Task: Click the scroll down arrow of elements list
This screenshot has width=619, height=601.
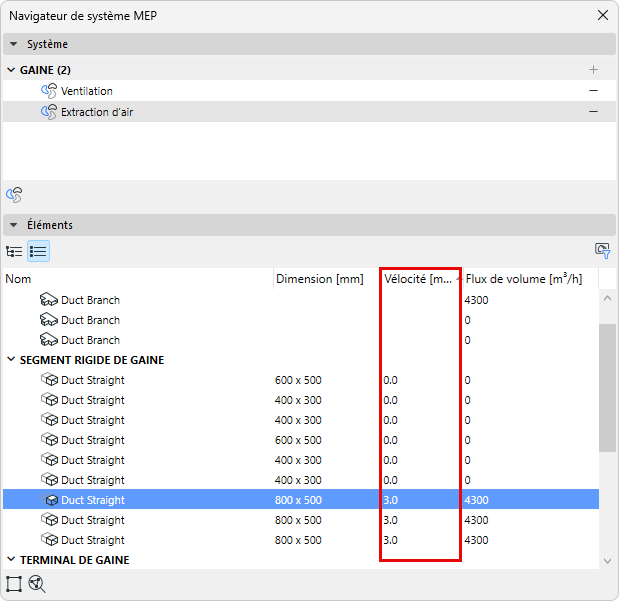Action: 607,561
